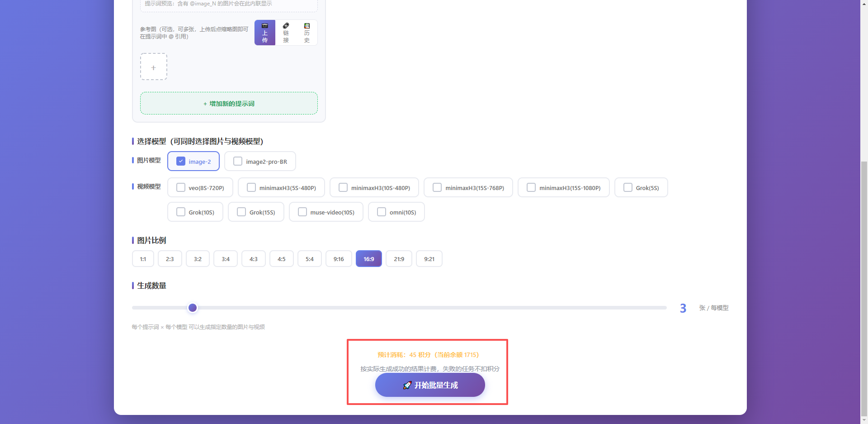
Task: Click the 张 / 每模型 unit label
Action: coord(714,308)
